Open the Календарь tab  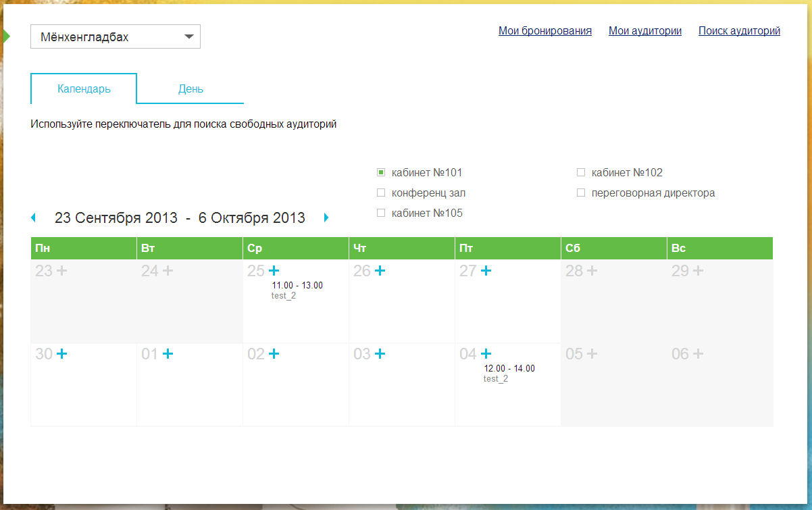tap(83, 88)
